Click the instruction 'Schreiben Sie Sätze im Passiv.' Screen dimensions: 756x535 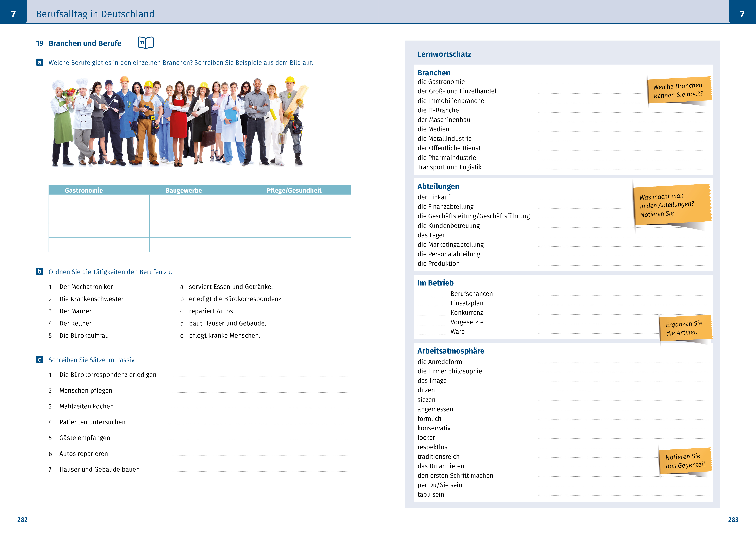click(92, 360)
